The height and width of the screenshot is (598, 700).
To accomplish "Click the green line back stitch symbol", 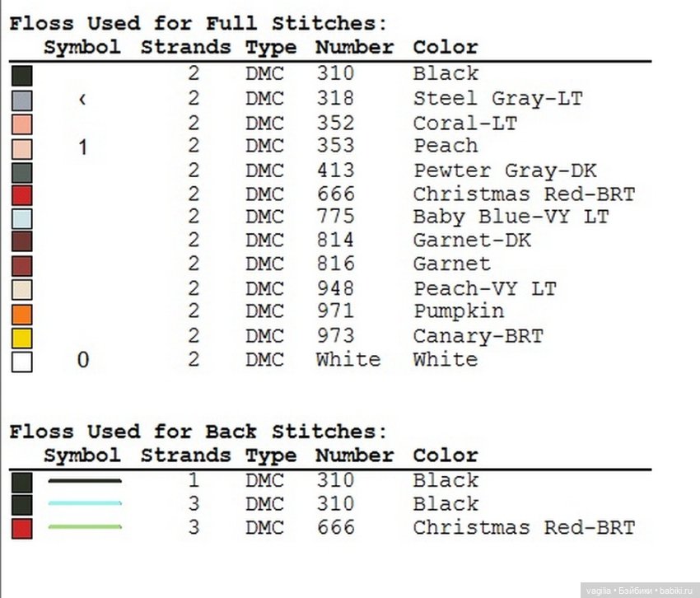I will coord(85,527).
